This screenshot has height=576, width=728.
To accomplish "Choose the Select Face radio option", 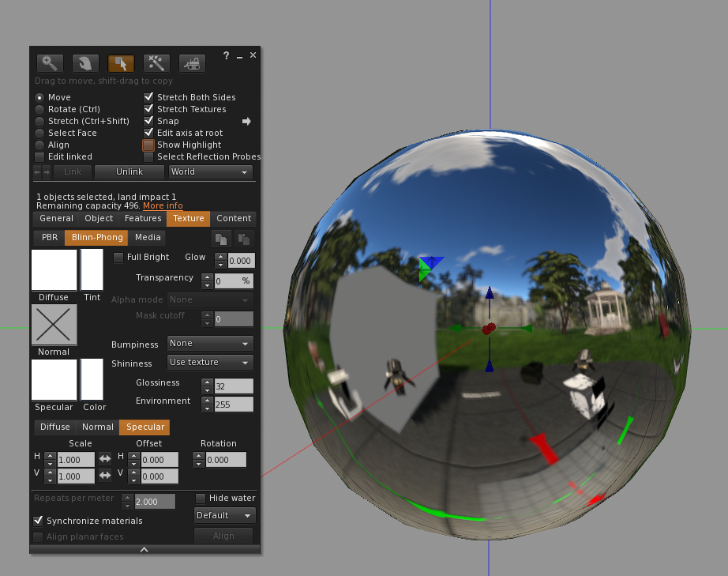I will (x=39, y=133).
